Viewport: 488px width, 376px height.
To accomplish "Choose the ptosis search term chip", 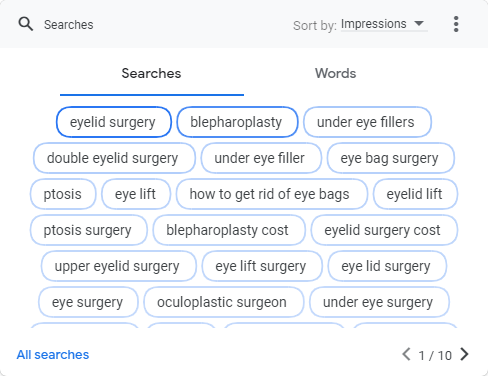I will click(63, 194).
